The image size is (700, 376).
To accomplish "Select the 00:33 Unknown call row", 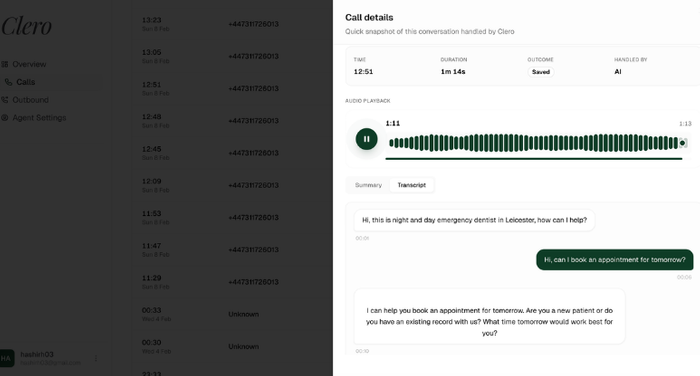I will pos(232,314).
